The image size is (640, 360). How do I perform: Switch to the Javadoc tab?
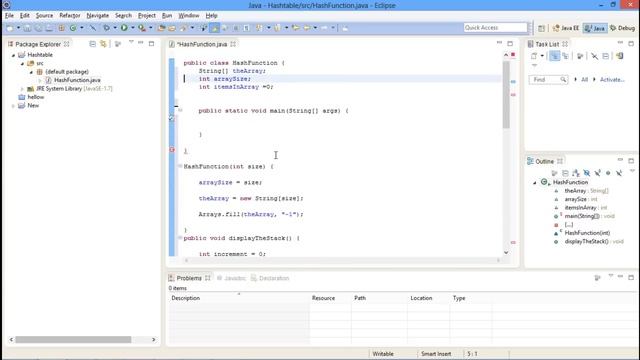pos(231,278)
